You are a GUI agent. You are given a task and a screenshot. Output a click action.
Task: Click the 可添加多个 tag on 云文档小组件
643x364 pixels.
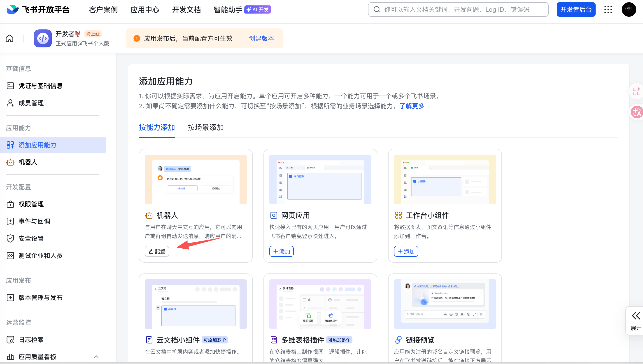[x=215, y=340]
